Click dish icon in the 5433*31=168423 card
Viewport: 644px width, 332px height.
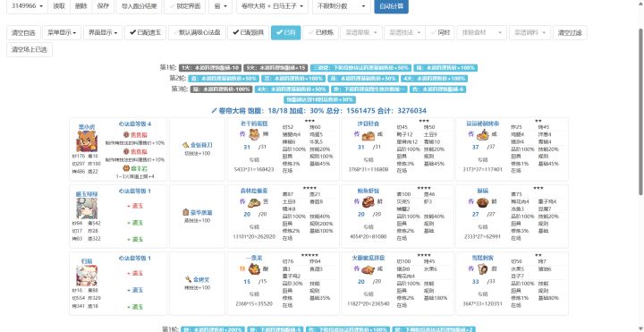coord(254,134)
